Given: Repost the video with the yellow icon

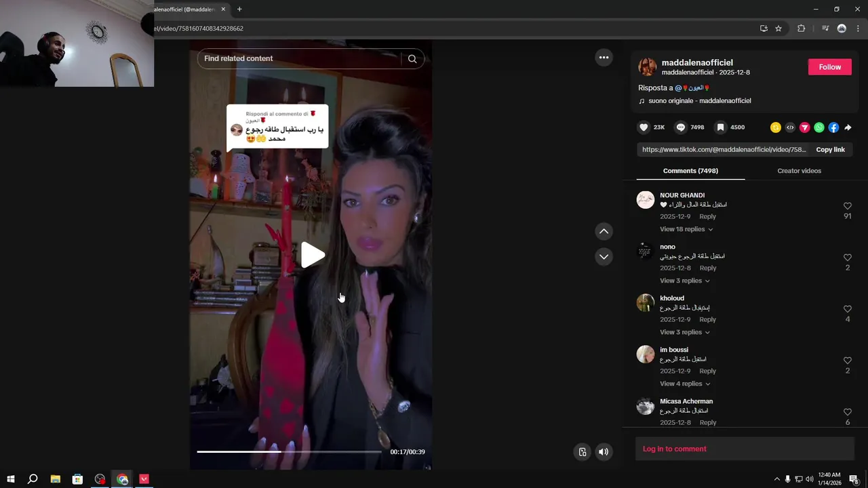Looking at the screenshot, I should pos(776,127).
